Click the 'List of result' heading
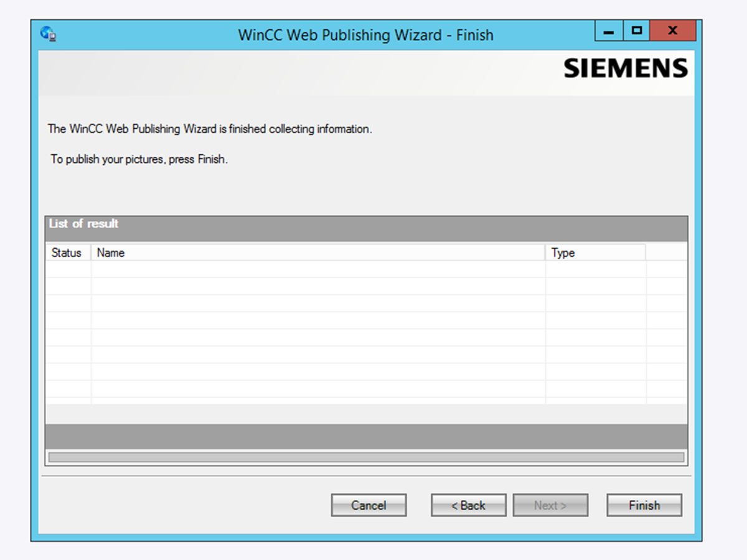 (83, 224)
